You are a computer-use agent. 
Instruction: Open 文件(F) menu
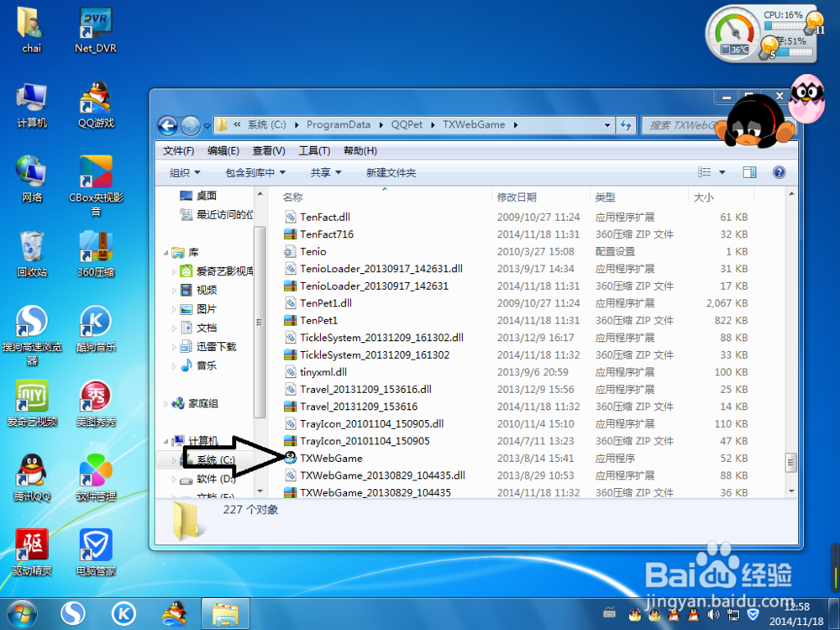coord(178,151)
